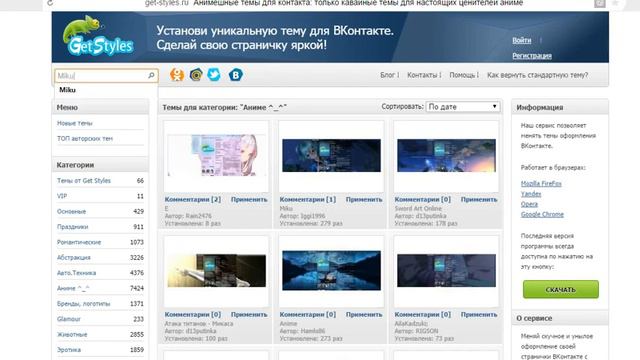Image resolution: width=640 pixels, height=360 pixels.
Task: Open the VKontakte social icon
Action: tap(236, 75)
